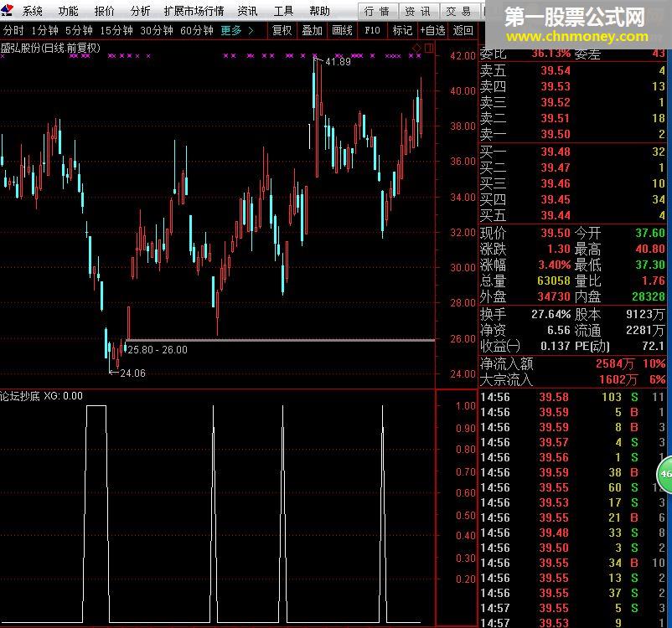Click the 买四 price 39.45
Image resolution: width=672 pixels, height=628 pixels.
coord(556,199)
